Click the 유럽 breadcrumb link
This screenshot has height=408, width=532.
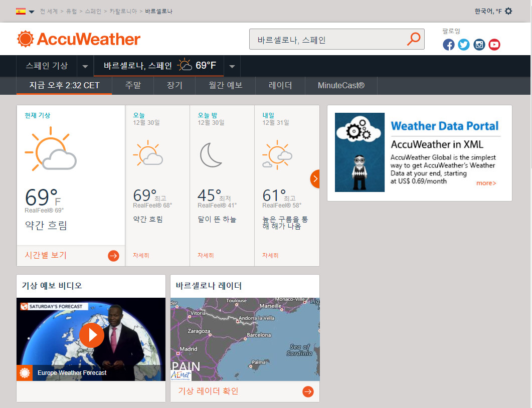coord(71,11)
